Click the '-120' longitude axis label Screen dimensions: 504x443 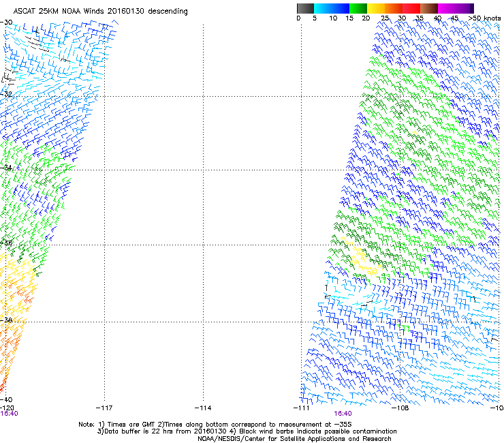[7, 408]
